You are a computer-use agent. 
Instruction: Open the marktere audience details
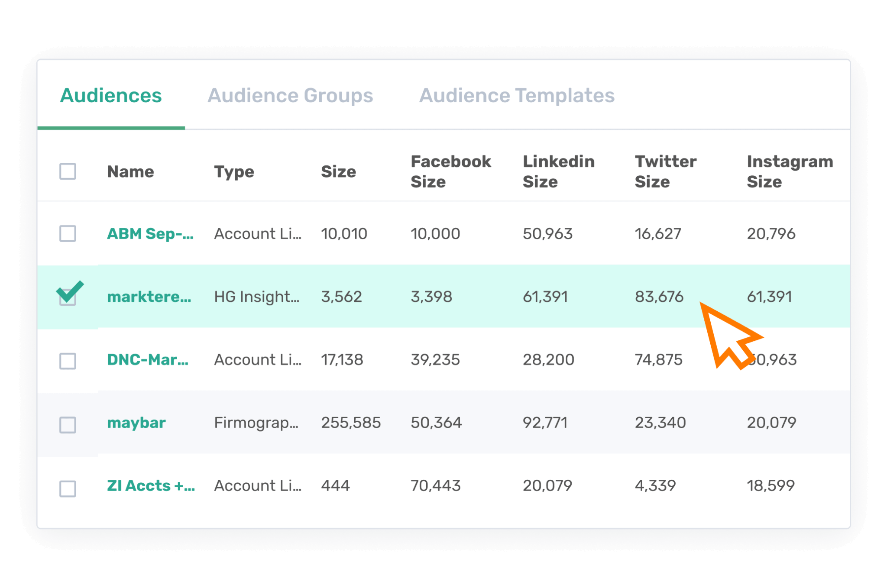tap(149, 297)
